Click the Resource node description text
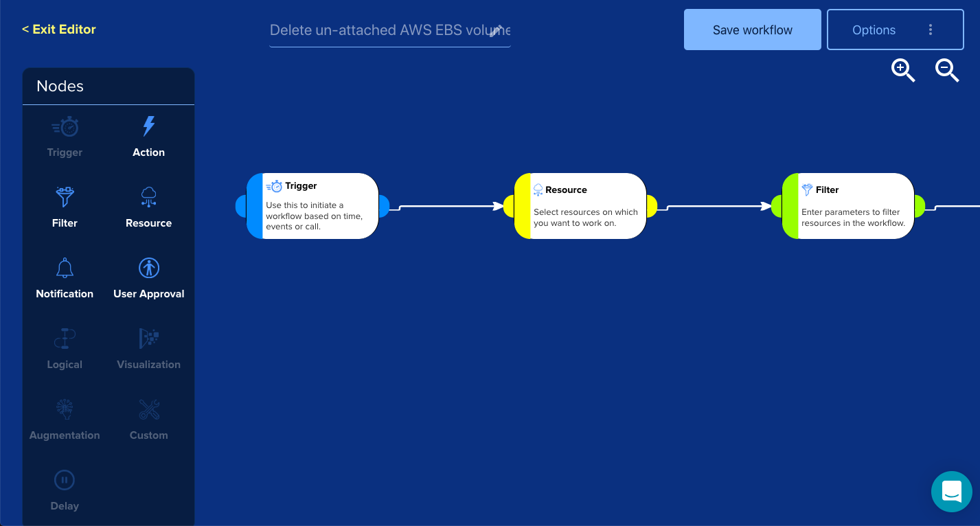 tap(586, 218)
